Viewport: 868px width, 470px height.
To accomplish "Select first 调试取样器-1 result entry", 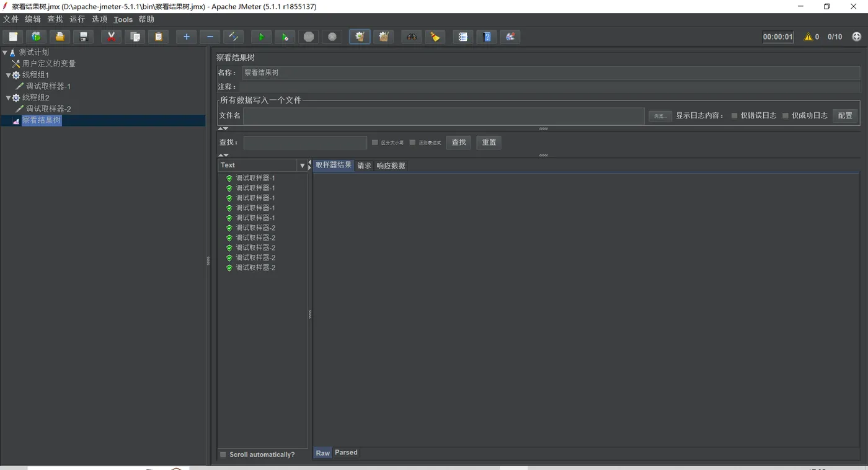I will coord(255,178).
